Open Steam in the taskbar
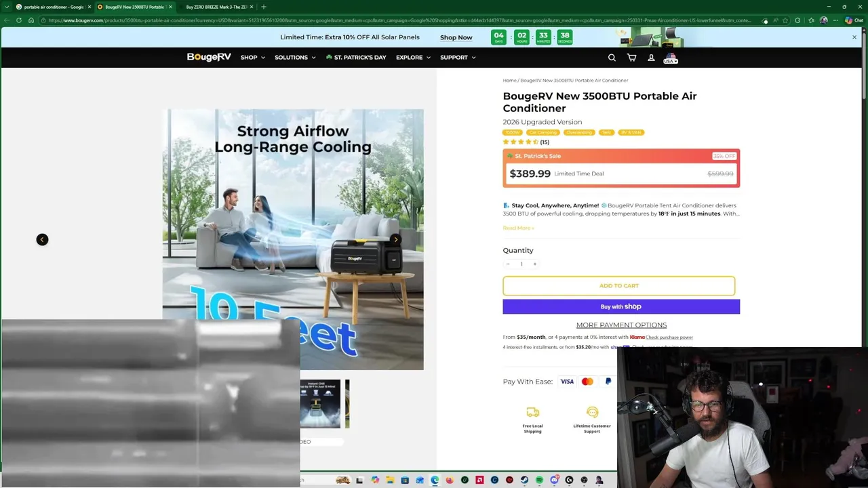Viewport: 868px width, 488px height. tap(524, 480)
